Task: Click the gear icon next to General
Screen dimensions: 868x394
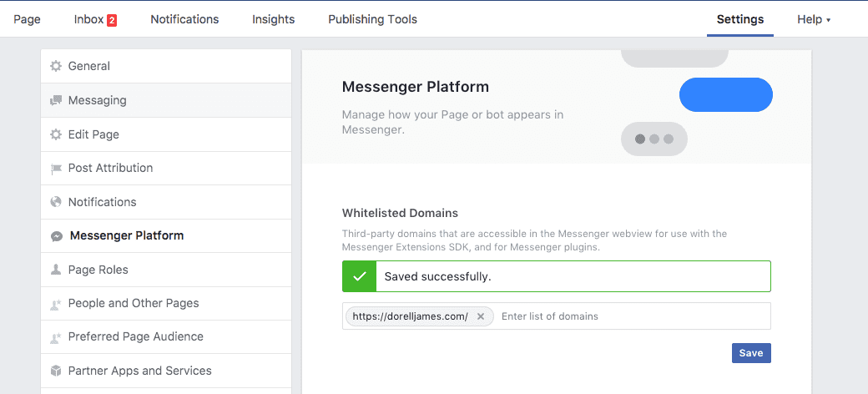Action: pyautogui.click(x=56, y=67)
